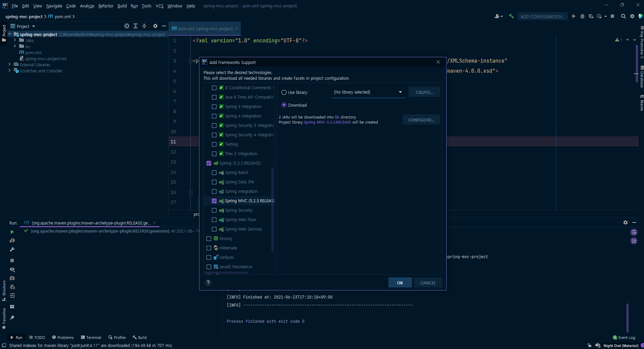The height and width of the screenshot is (349, 644).
Task: Open the Event Log
Action: [x=624, y=338]
